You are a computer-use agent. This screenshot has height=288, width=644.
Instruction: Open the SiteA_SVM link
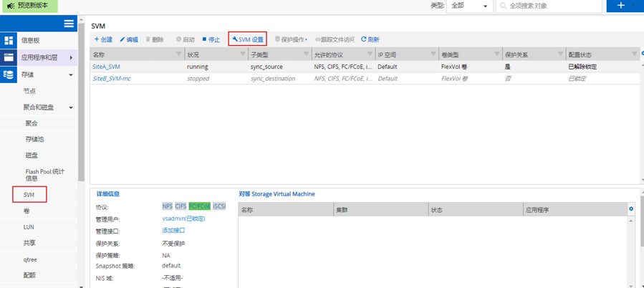107,67
